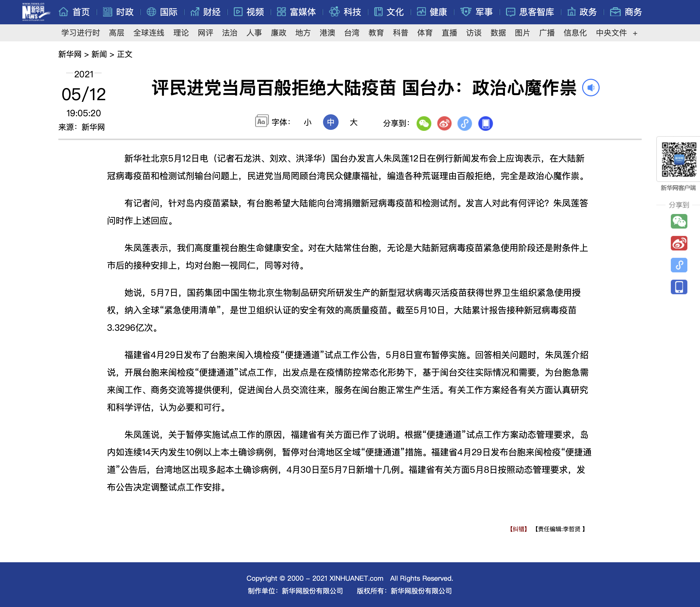Share article to Weibo icon under title
700x607 pixels.
pyautogui.click(x=444, y=123)
